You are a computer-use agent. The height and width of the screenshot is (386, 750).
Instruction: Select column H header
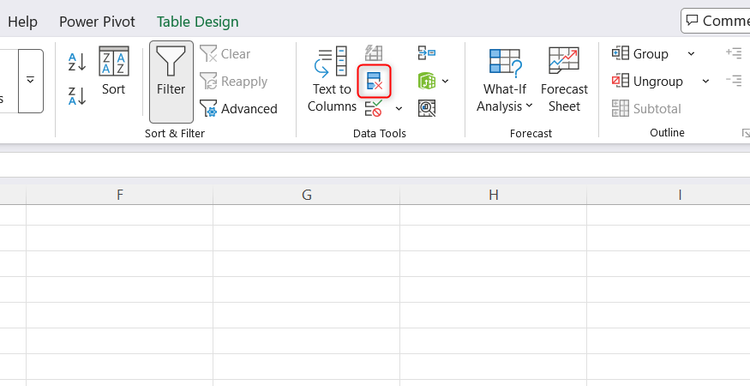pyautogui.click(x=493, y=195)
